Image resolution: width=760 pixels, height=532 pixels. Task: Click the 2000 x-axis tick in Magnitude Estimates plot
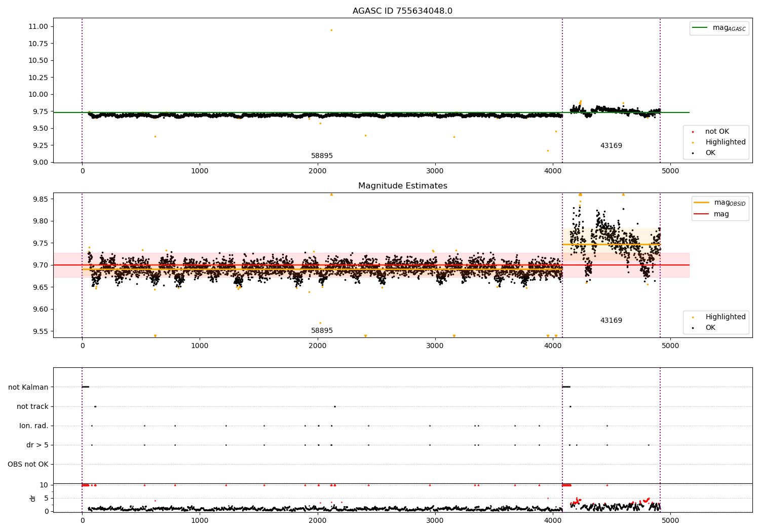(x=318, y=346)
